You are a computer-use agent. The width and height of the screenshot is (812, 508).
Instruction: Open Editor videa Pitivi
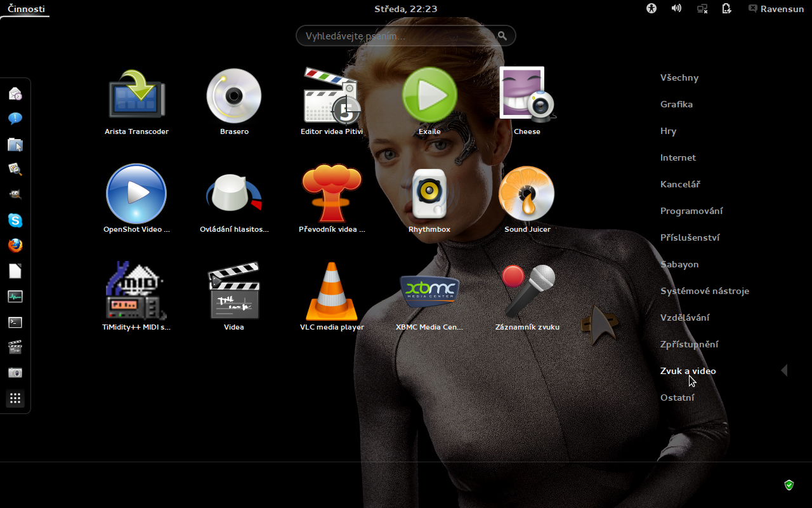pos(332,102)
